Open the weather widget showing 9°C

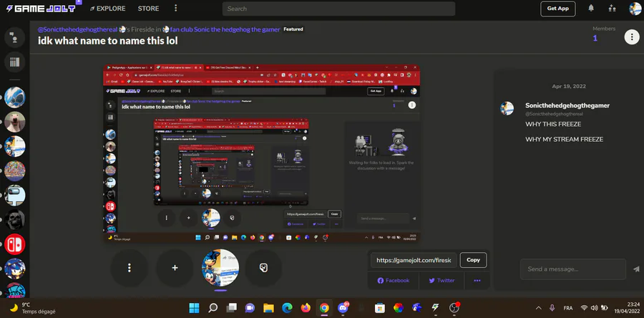click(x=32, y=308)
